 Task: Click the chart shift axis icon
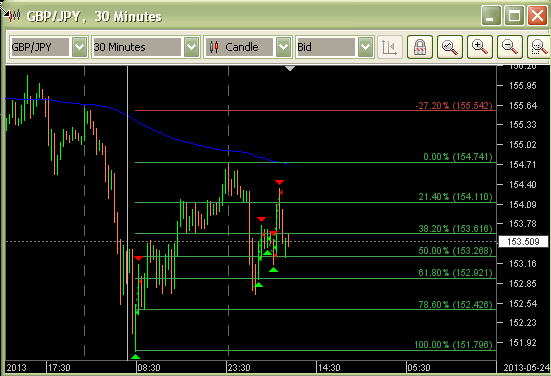pos(390,47)
